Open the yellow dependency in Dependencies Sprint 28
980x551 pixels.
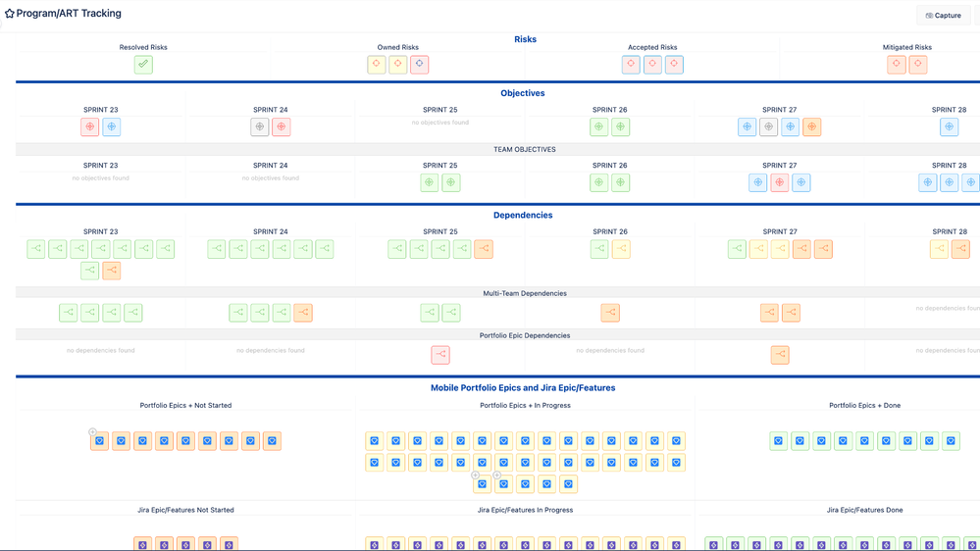[x=939, y=249]
